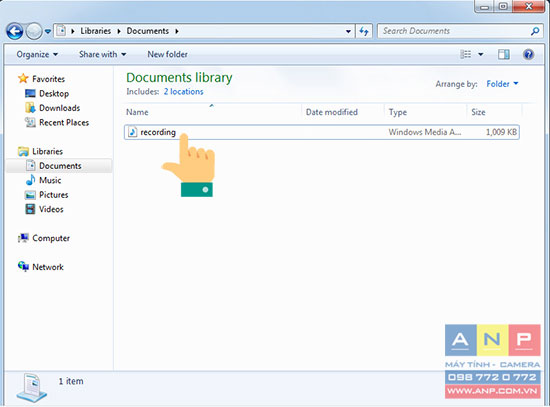The height and width of the screenshot is (407, 550).
Task: Expand the Share with menu
Action: 102,54
